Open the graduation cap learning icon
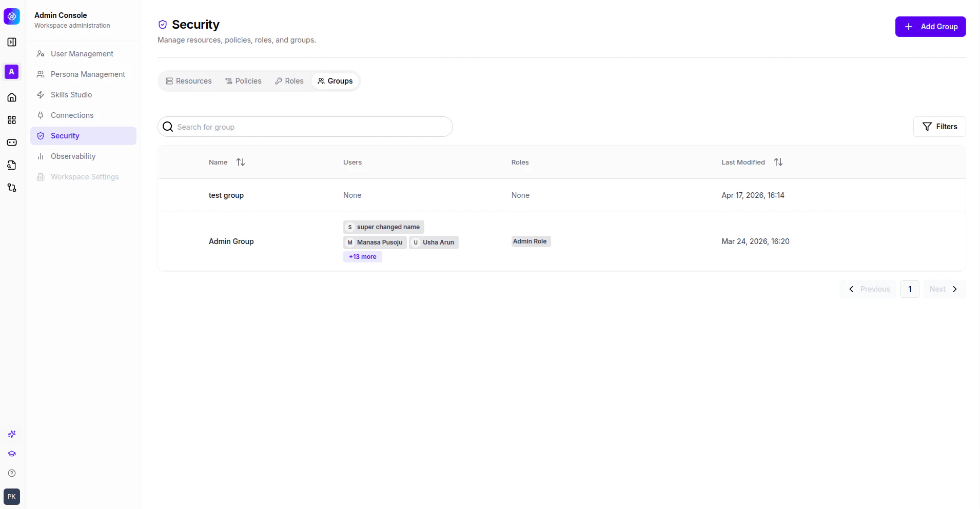 coord(12,454)
